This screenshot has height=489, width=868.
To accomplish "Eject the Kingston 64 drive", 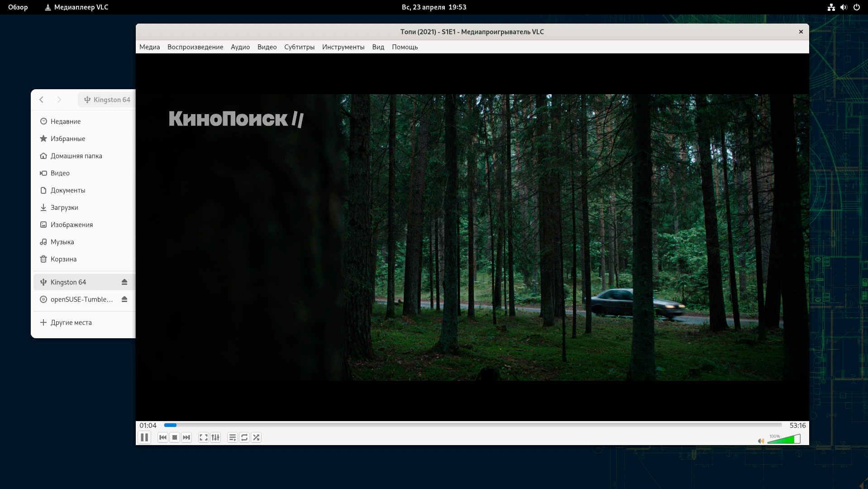I will tap(124, 282).
